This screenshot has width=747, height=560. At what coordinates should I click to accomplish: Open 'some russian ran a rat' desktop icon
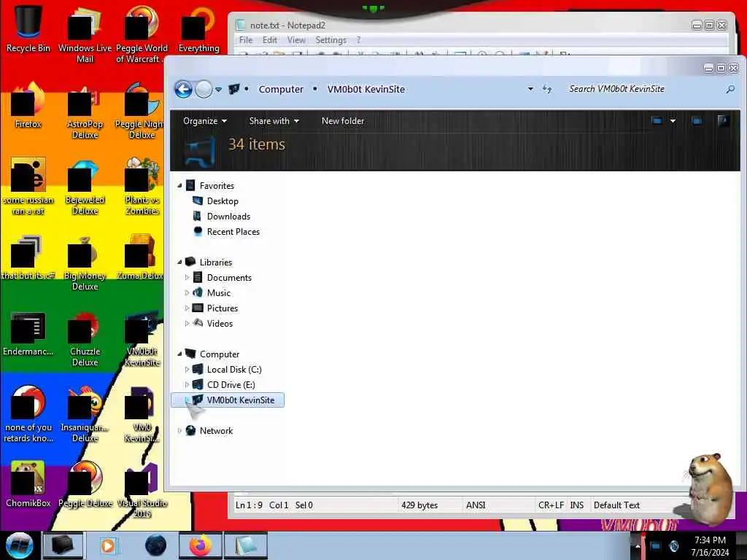click(x=28, y=187)
